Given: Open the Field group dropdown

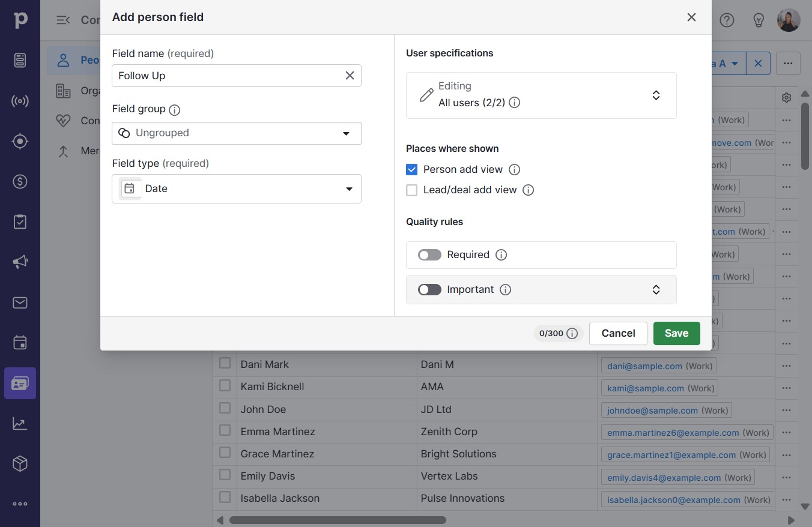Looking at the screenshot, I should tap(237, 133).
